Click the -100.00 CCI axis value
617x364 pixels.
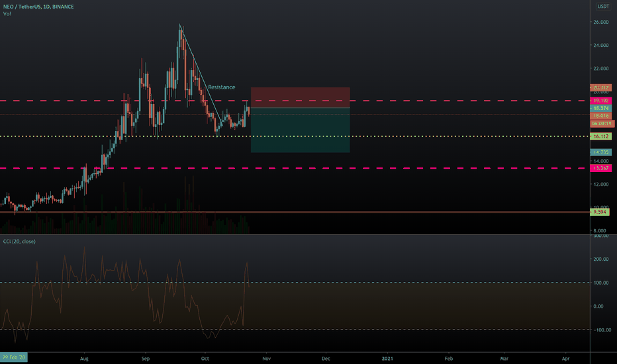[x=602, y=330]
